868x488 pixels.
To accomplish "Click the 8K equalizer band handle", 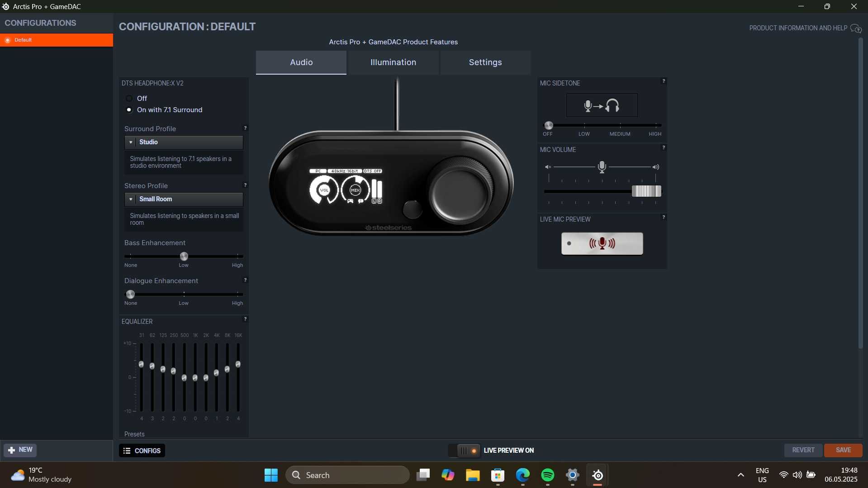I will click(x=227, y=370).
